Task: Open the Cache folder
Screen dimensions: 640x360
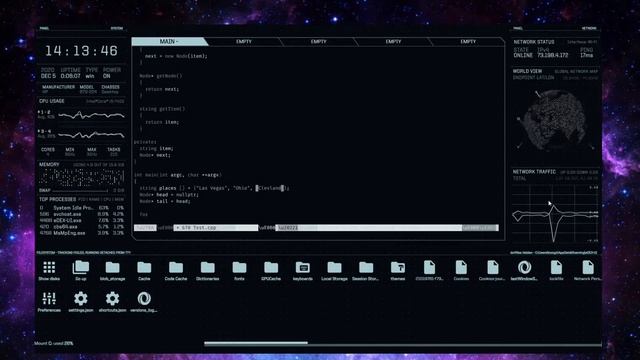Action: 144,268
